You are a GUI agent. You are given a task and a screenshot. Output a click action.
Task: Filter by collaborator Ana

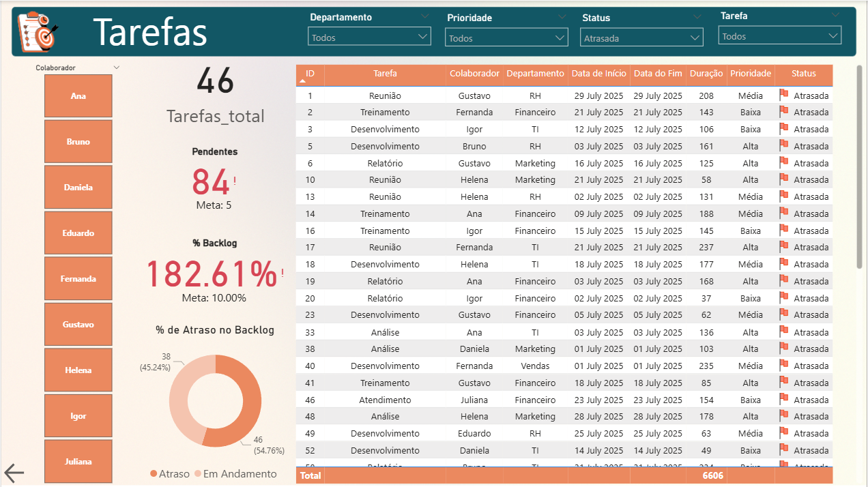[x=78, y=96]
